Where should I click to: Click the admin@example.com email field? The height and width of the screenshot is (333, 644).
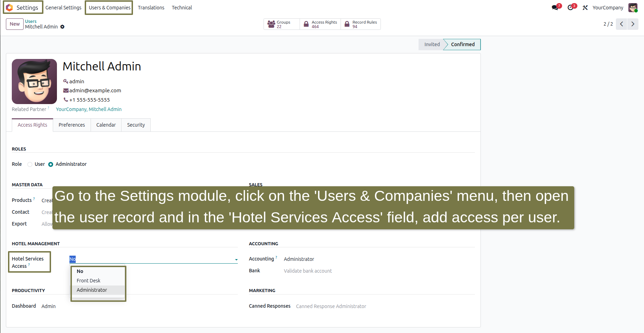tap(95, 91)
